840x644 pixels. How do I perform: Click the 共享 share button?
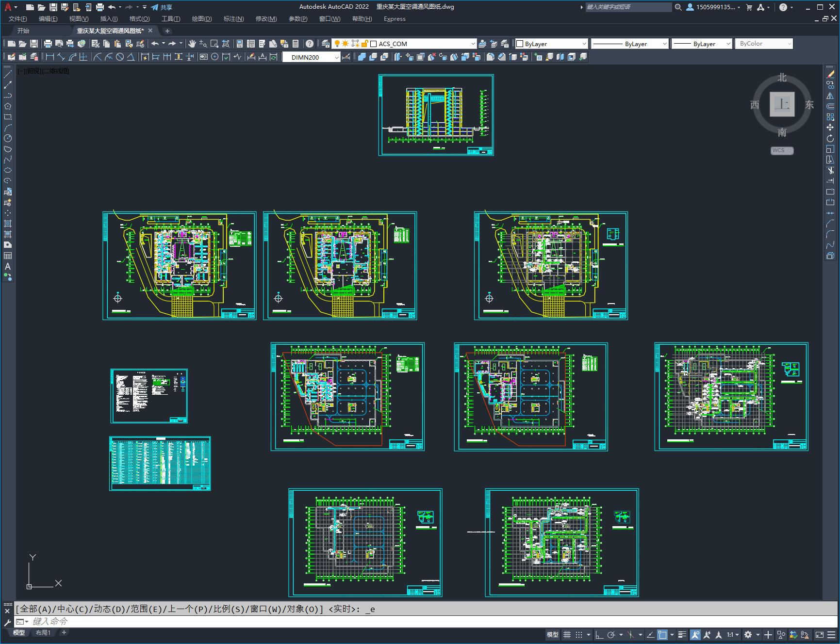(162, 7)
